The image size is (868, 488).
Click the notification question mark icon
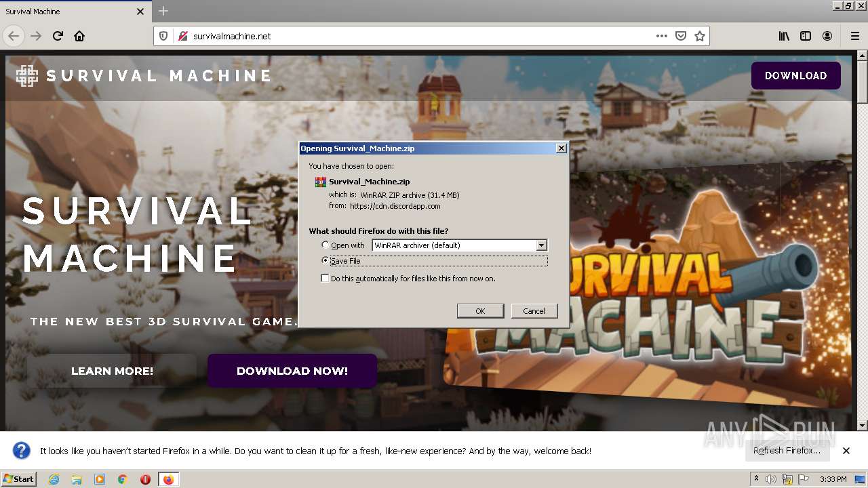(x=22, y=451)
